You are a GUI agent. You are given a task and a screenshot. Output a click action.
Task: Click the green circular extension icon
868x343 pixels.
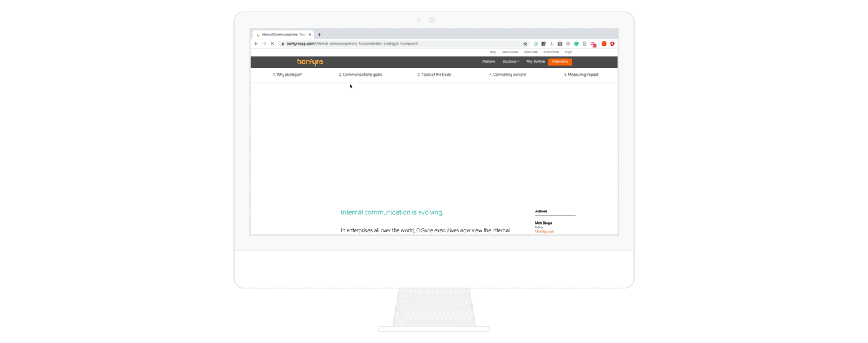(576, 44)
